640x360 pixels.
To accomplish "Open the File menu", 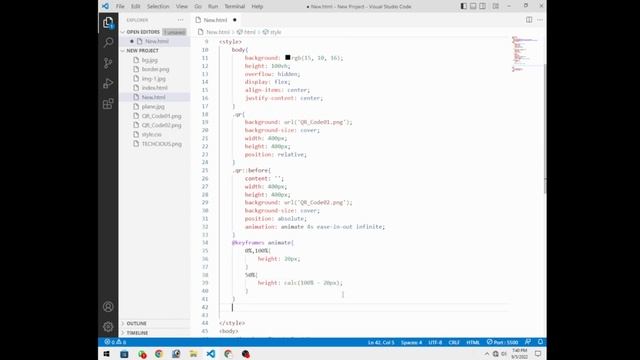I will tap(120, 7).
